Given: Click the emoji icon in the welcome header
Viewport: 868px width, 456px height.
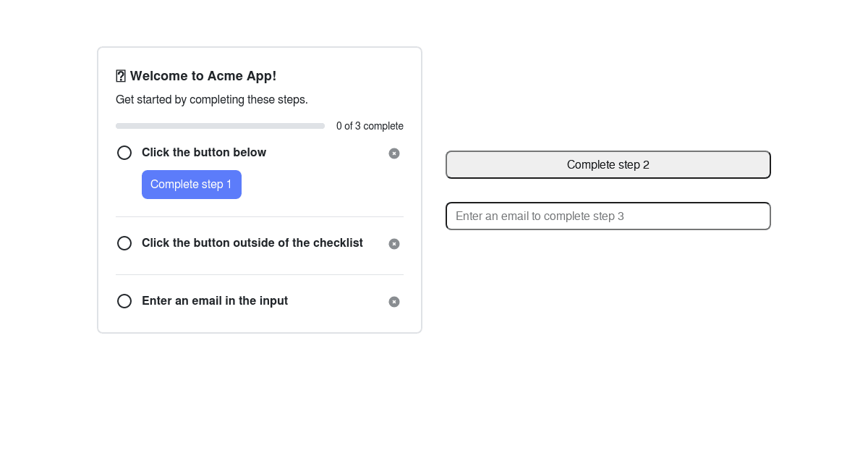Looking at the screenshot, I should tap(121, 75).
